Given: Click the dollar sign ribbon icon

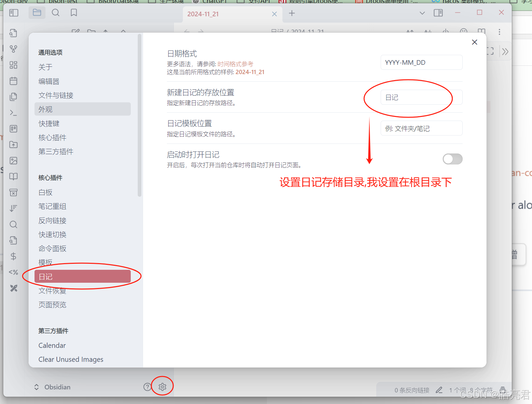Looking at the screenshot, I should point(13,256).
